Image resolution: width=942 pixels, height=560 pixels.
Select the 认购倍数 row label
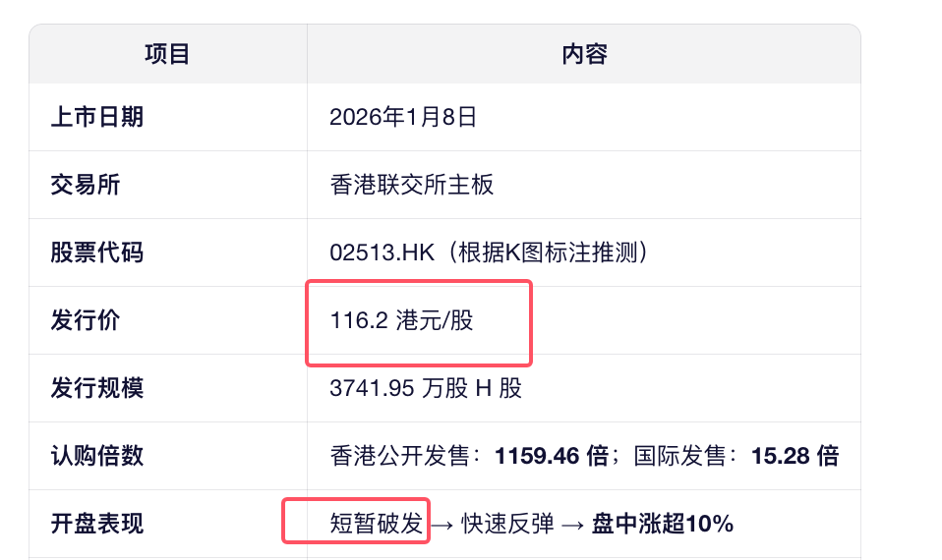pyautogui.click(x=97, y=456)
